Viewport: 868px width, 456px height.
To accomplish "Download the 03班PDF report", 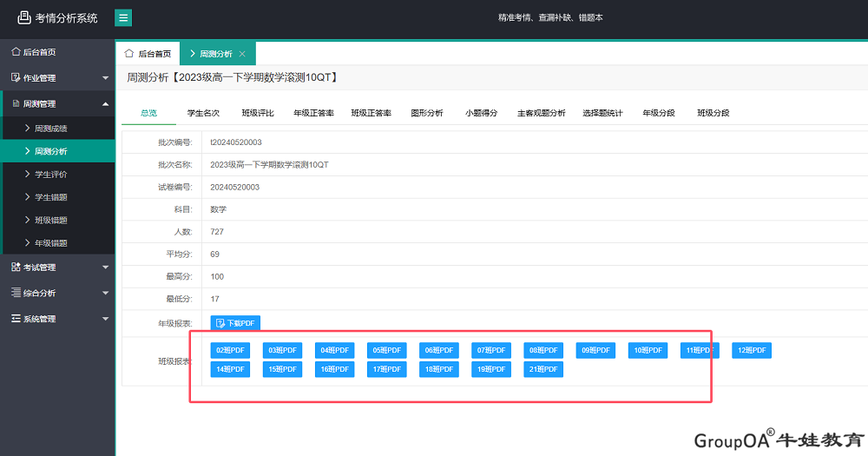I will [x=282, y=350].
